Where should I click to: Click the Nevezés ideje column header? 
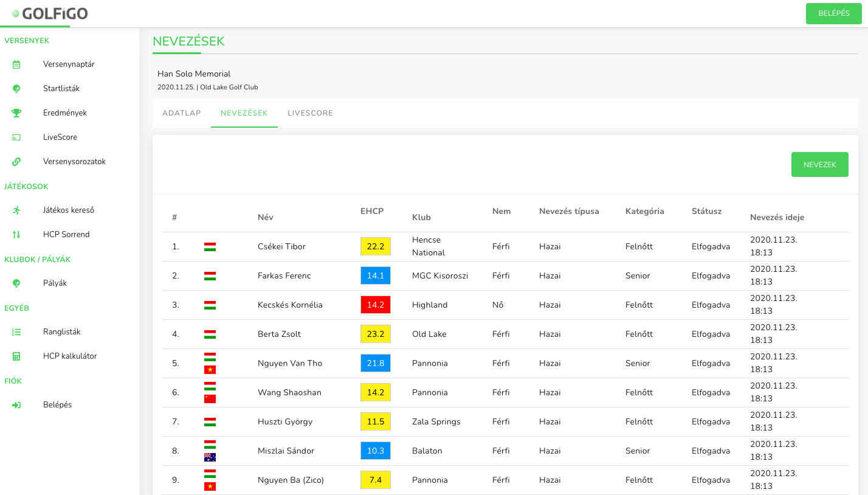(777, 217)
